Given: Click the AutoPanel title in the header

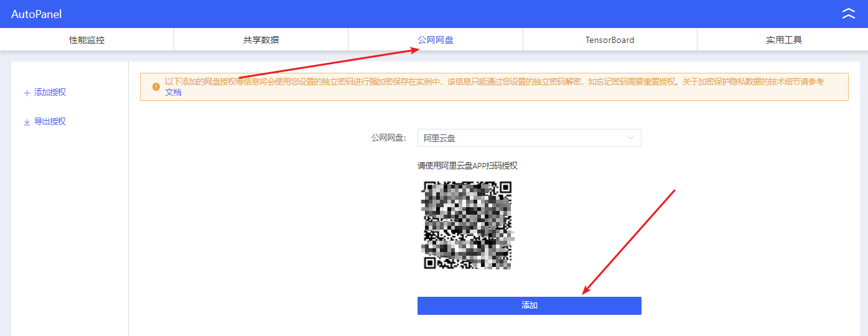Looking at the screenshot, I should coord(37,14).
